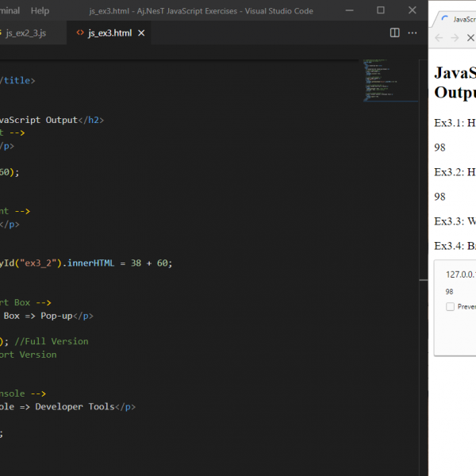
Task: Select the js_ex3.html tab
Action: [109, 33]
